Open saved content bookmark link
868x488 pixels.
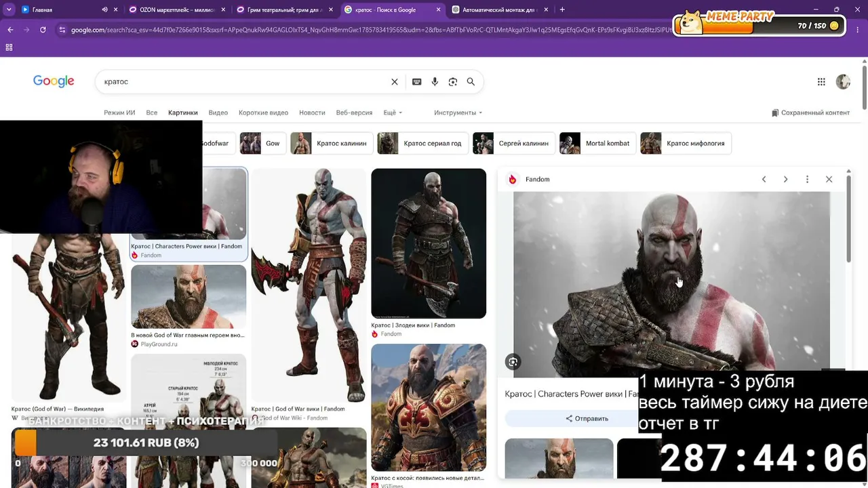tap(810, 113)
